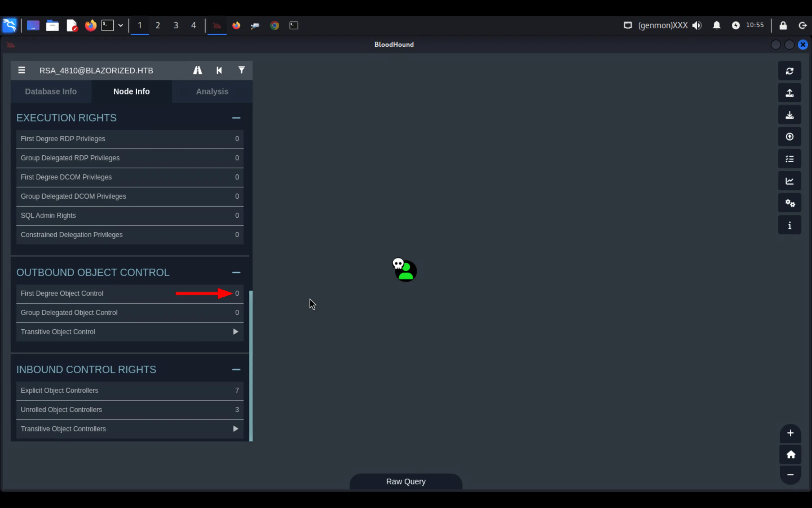Image resolution: width=812 pixels, height=508 pixels.
Task: Collapse the Inbound Control Rights section
Action: (236, 370)
